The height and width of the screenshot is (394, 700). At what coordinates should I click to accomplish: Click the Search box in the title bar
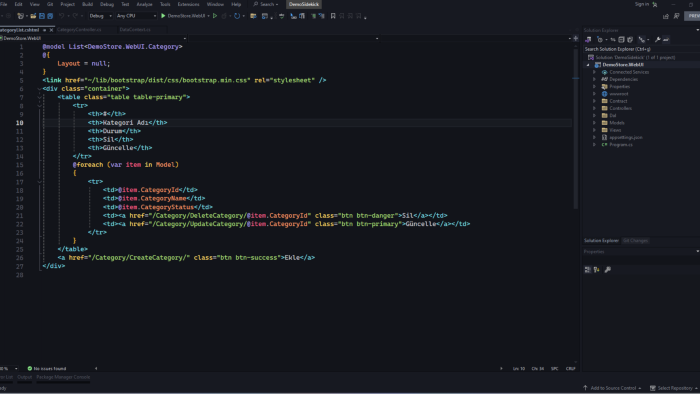pos(266,4)
